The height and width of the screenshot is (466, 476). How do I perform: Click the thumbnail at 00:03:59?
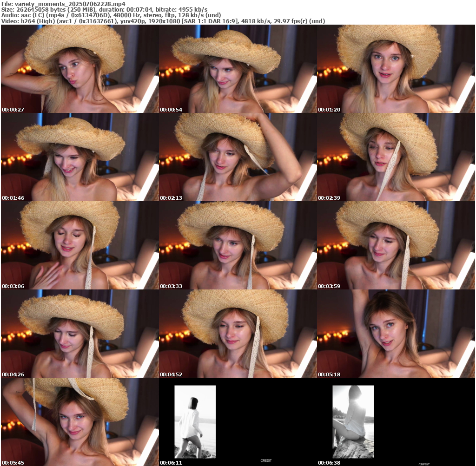[396, 245]
